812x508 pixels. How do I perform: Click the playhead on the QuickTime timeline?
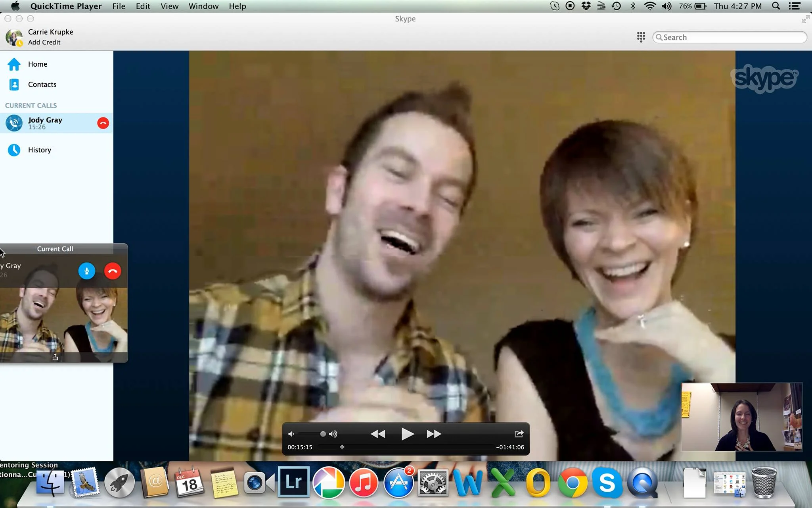pos(342,447)
